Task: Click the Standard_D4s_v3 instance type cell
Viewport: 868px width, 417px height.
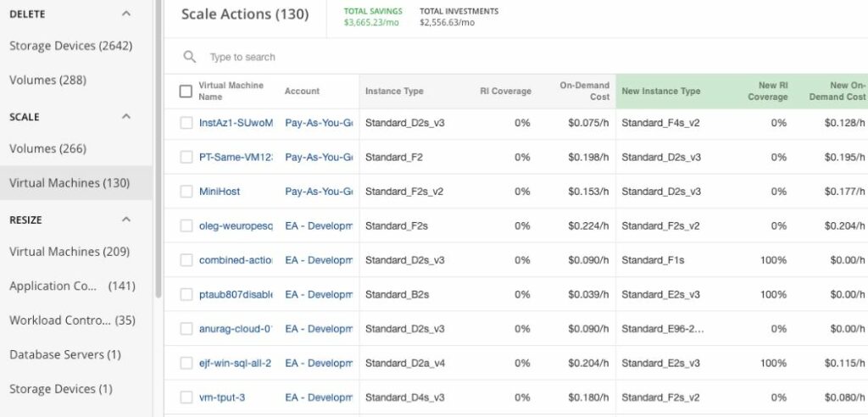Action: point(404,398)
